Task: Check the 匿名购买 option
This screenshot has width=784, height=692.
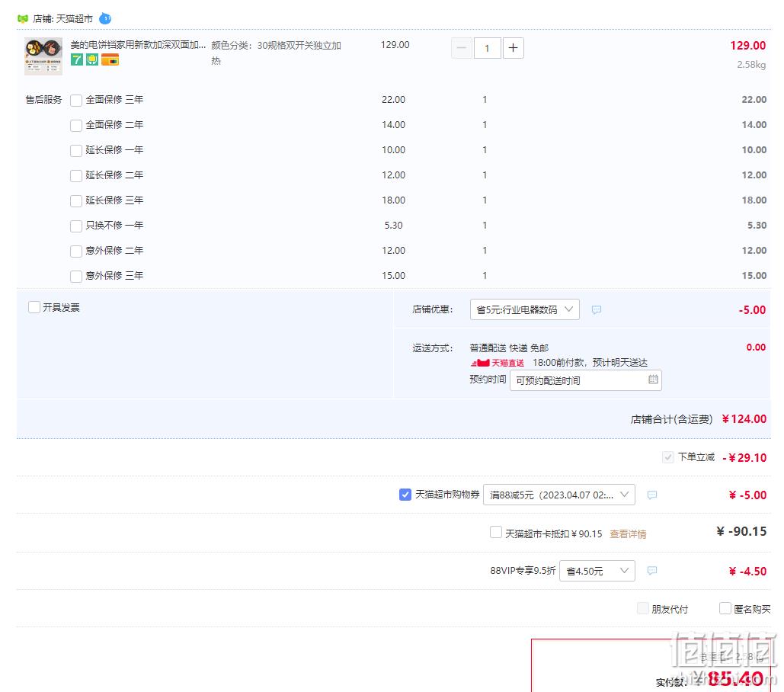Action: tap(725, 608)
